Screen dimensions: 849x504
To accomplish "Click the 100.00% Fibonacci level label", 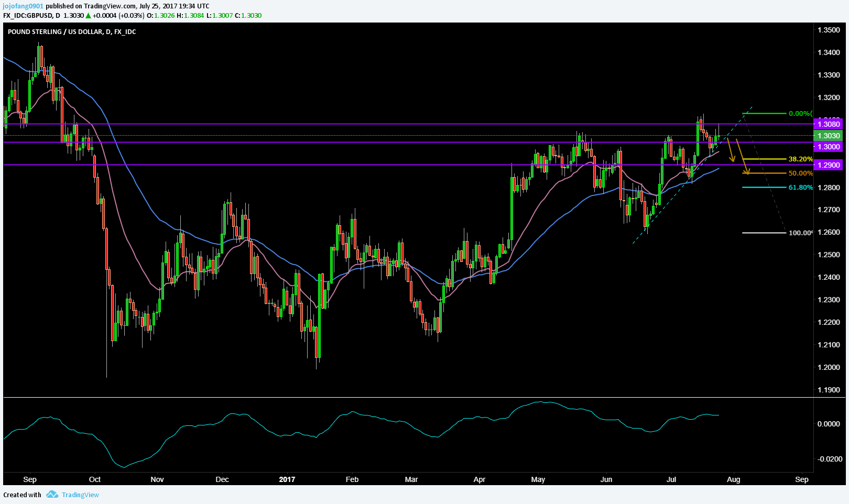I will (800, 233).
